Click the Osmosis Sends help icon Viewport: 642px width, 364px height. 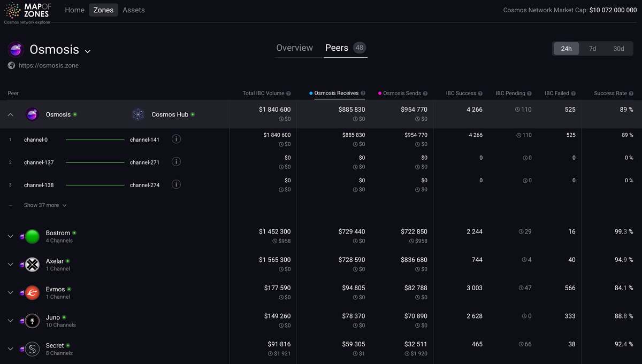tap(425, 94)
